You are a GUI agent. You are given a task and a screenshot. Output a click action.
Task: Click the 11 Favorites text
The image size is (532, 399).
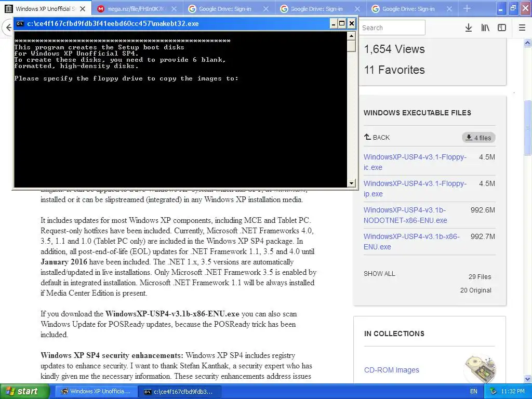(394, 70)
